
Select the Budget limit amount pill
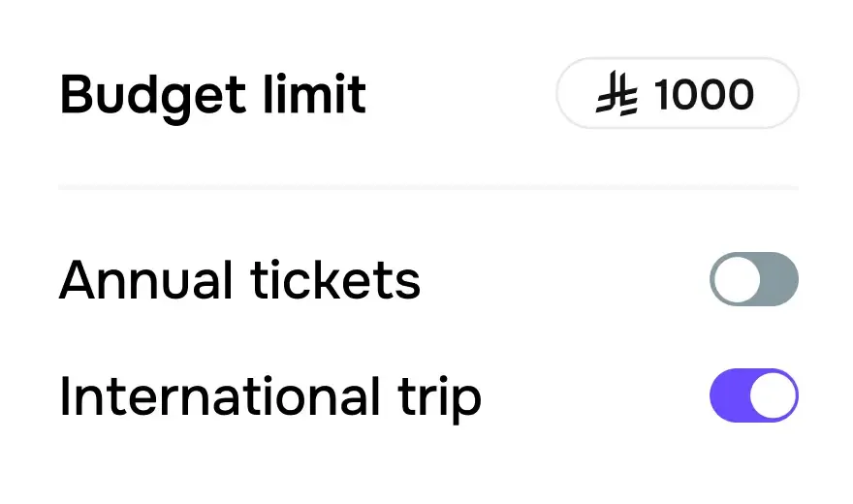click(x=677, y=94)
